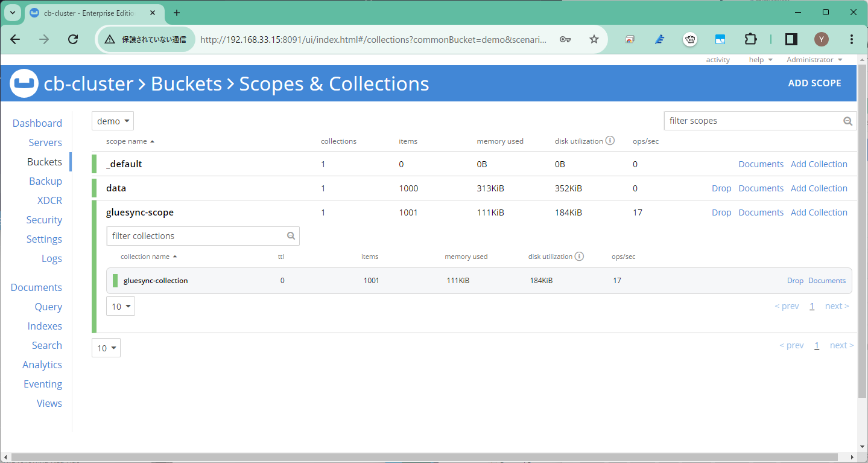Collapse the gluesync-scope row
Image resolution: width=868 pixels, height=463 pixels.
pos(474,212)
